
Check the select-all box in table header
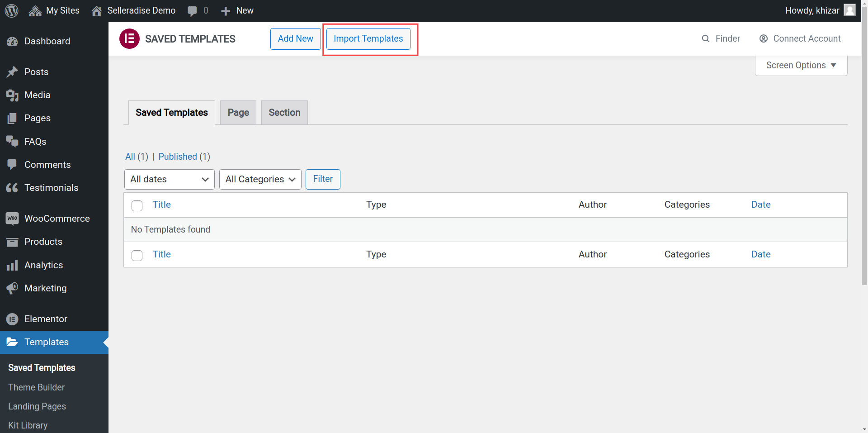pyautogui.click(x=137, y=206)
